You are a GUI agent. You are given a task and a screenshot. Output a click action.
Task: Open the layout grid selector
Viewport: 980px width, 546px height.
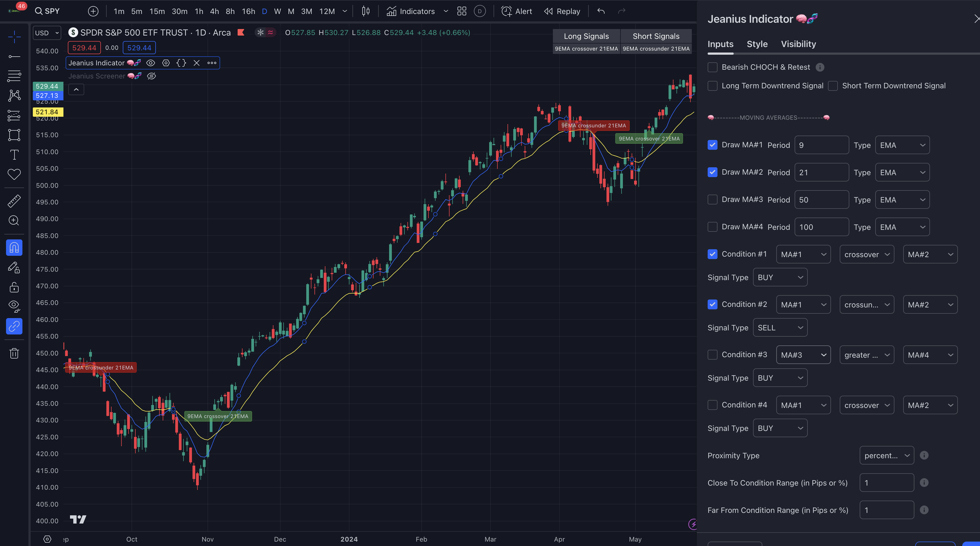pyautogui.click(x=462, y=11)
